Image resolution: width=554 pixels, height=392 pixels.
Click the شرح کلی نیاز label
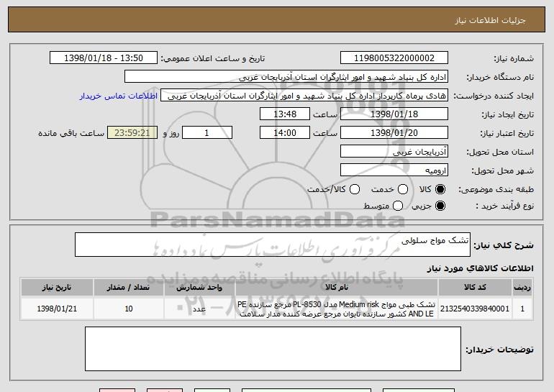pyautogui.click(x=504, y=245)
